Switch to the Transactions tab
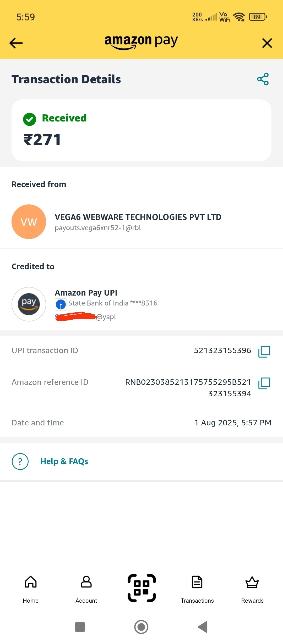Viewport: 283px width, 644px height. 197,588
